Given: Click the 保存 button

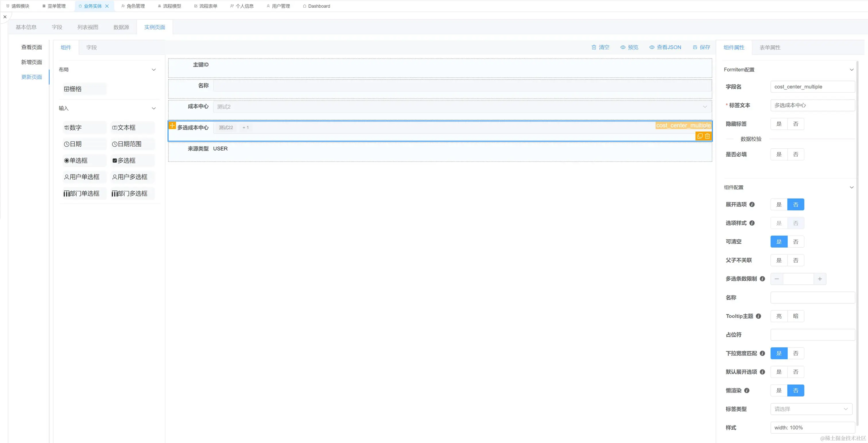Looking at the screenshot, I should pos(701,47).
